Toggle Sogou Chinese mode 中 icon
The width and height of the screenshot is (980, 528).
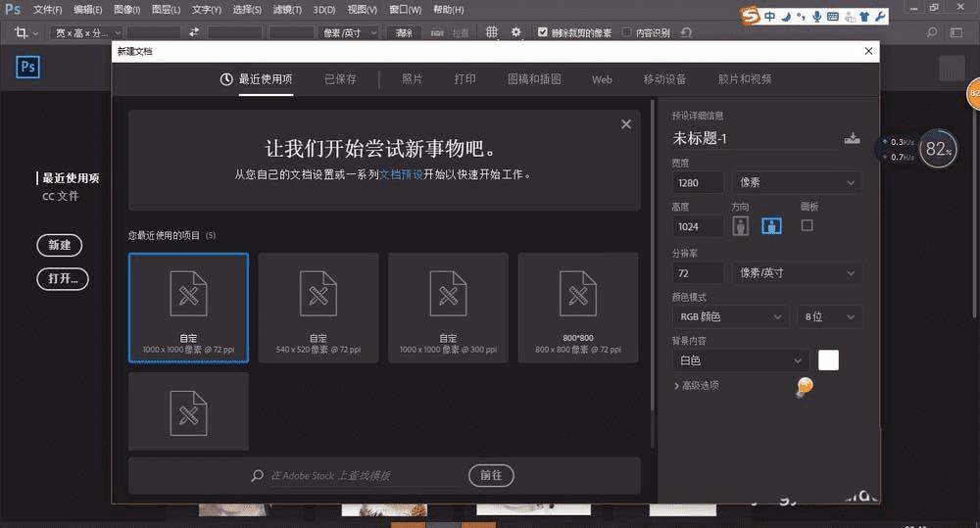770,17
